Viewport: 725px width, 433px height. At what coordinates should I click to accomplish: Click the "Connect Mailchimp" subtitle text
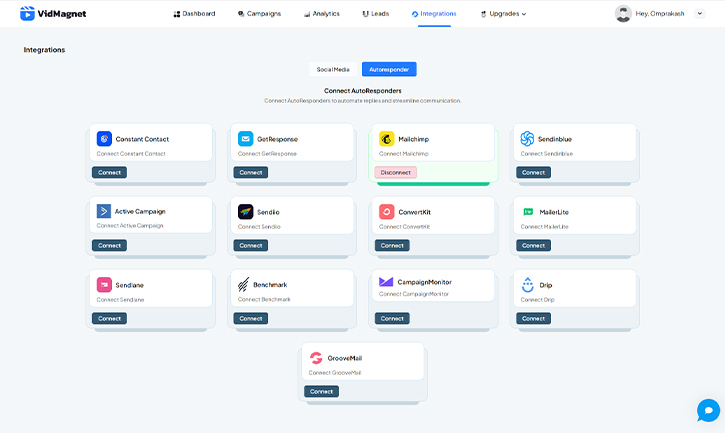tap(404, 154)
